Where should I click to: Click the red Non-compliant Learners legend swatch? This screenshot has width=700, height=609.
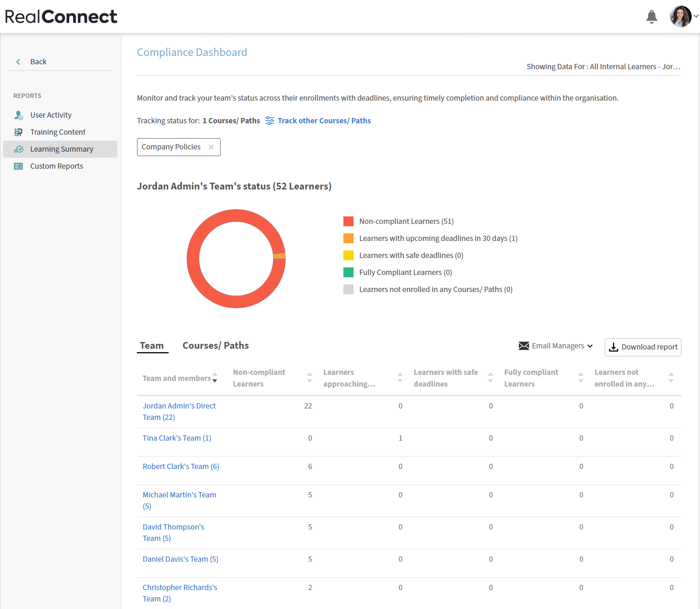(x=348, y=221)
